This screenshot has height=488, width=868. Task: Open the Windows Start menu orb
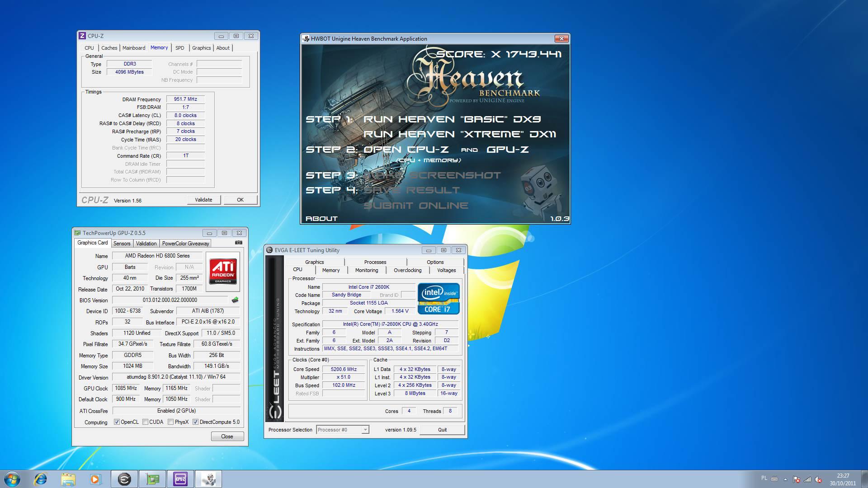[x=12, y=479]
